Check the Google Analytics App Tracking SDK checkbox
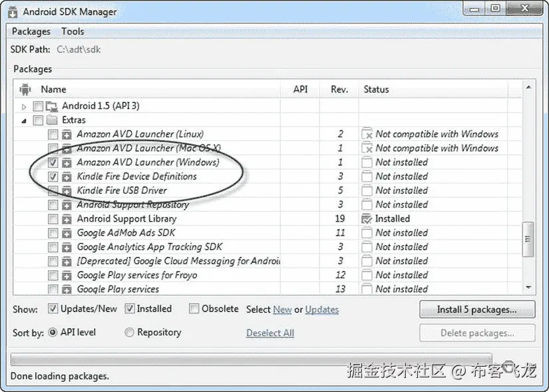The height and width of the screenshot is (392, 549). 53,248
